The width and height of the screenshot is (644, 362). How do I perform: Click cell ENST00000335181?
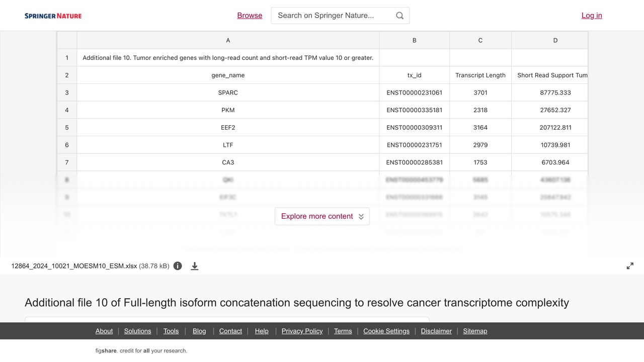(414, 110)
